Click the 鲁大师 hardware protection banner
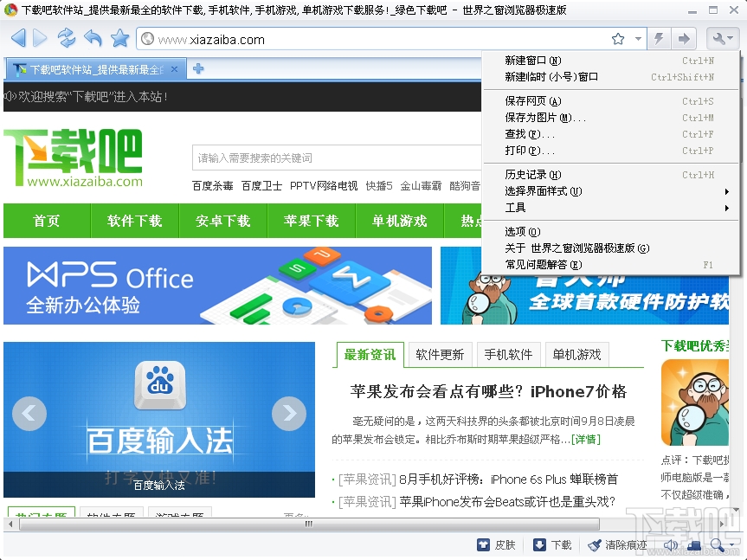The image size is (747, 560). 584,300
